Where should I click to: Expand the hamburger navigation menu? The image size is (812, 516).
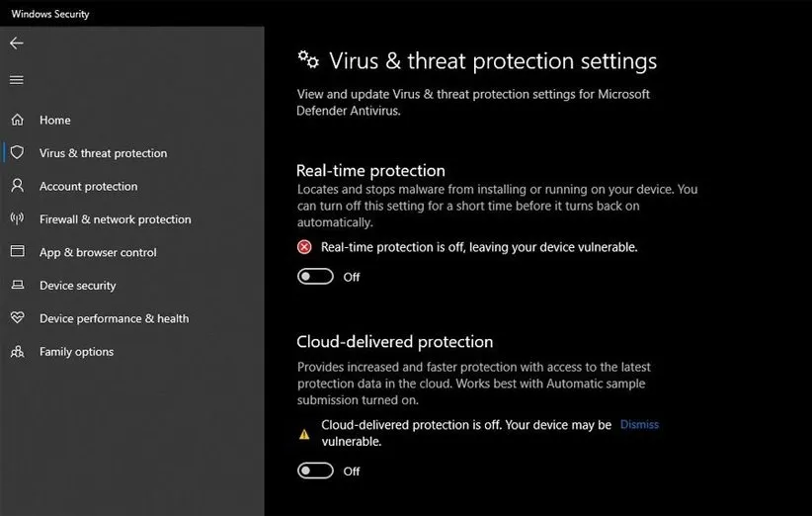(x=17, y=80)
